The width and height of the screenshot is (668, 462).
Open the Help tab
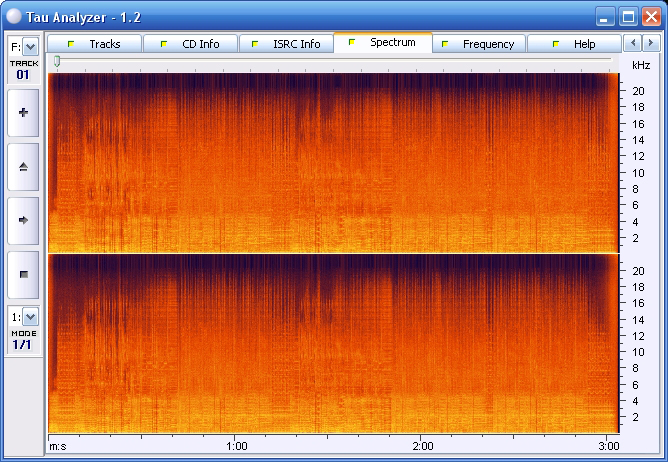pyautogui.click(x=574, y=44)
